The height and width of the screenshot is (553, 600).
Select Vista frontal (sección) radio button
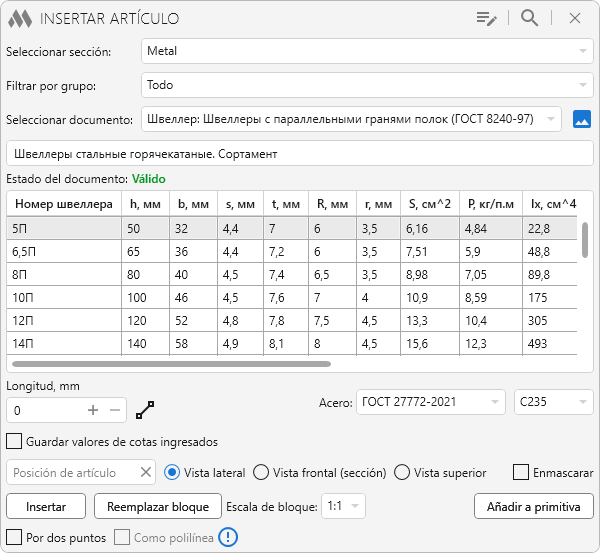(x=261, y=472)
